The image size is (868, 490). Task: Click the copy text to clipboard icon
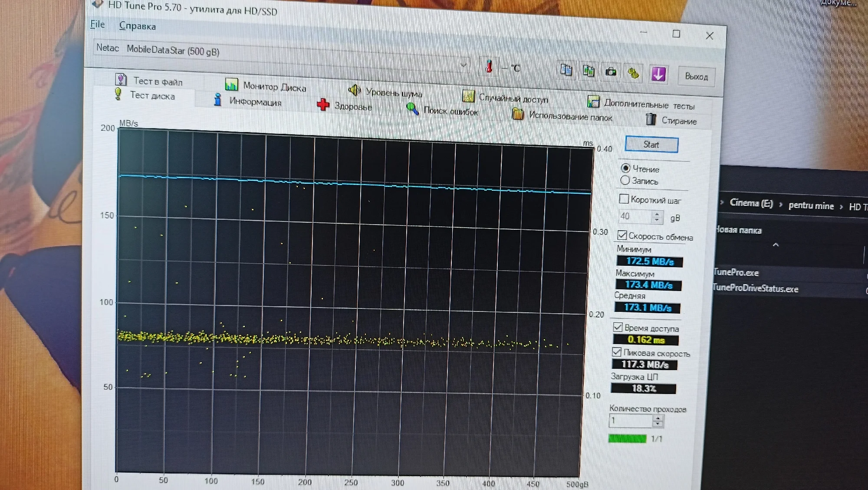(x=566, y=70)
